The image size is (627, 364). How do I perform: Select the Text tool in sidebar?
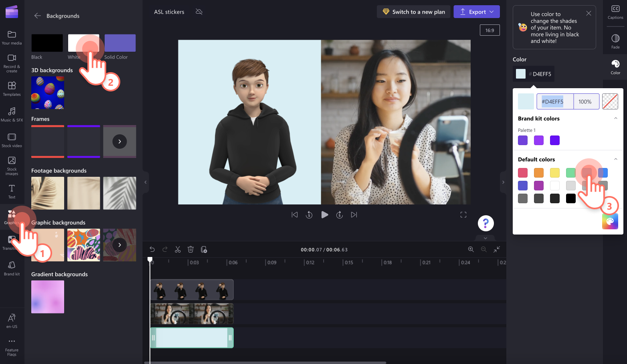pos(12,192)
